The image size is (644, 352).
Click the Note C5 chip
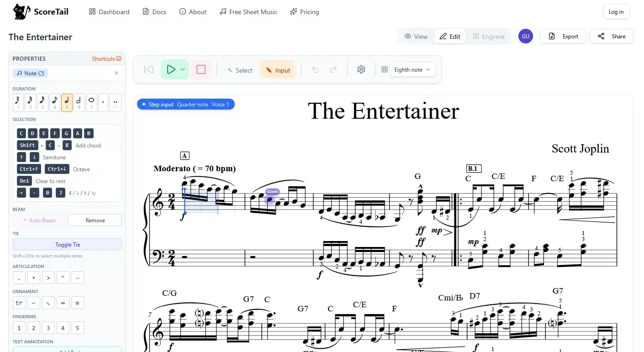[x=31, y=73]
